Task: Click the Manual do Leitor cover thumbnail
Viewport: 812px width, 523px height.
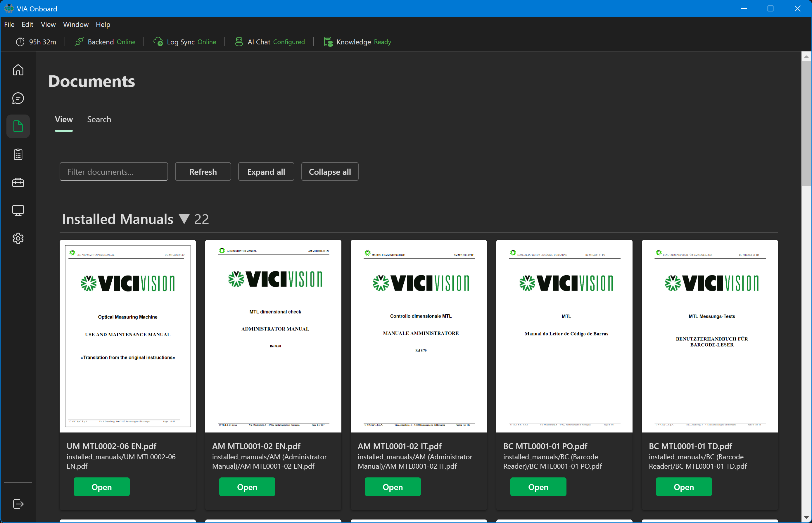Action: pos(564,336)
